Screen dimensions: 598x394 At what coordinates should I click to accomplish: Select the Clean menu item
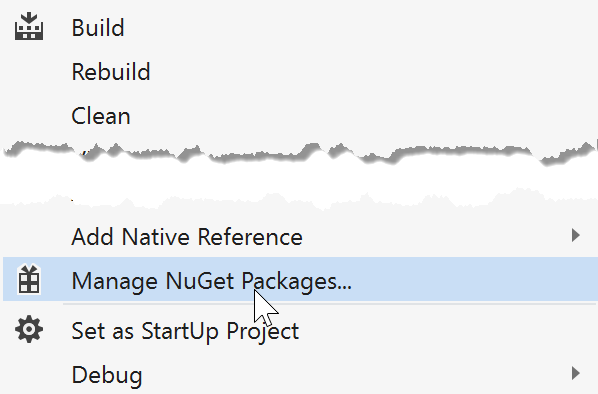[299, 116]
